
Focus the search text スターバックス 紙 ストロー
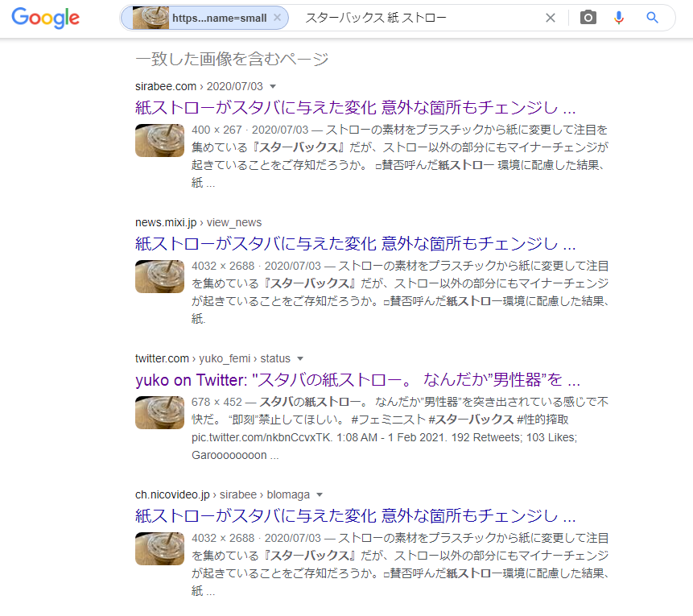click(376, 18)
